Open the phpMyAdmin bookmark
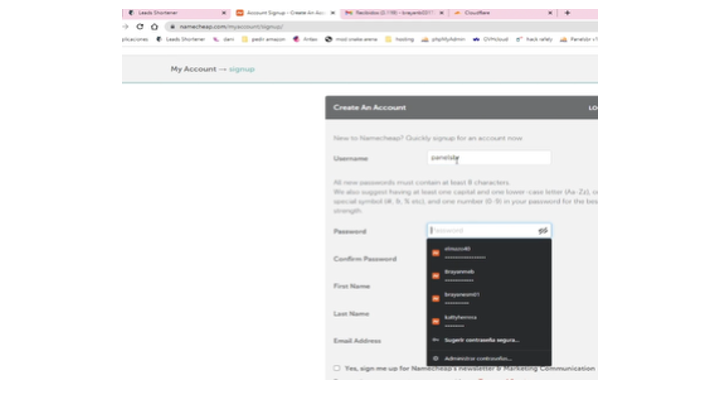Viewport: 720px width, 405px height. click(443, 39)
